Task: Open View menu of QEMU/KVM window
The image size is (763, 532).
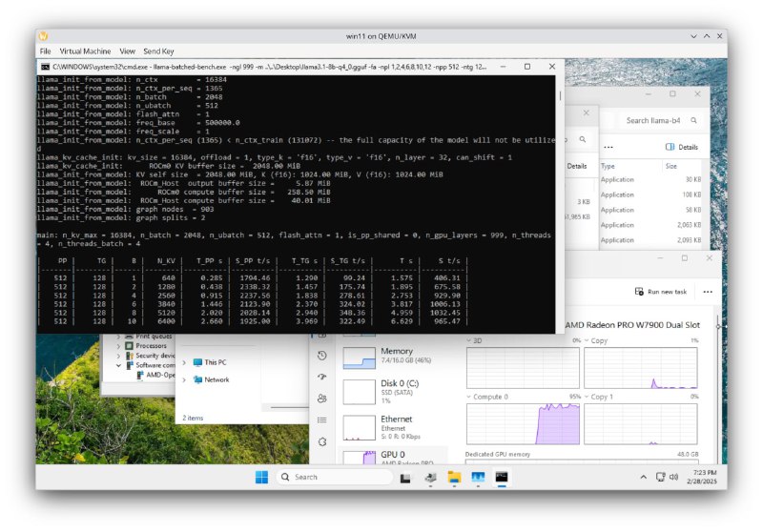Action: click(x=127, y=51)
